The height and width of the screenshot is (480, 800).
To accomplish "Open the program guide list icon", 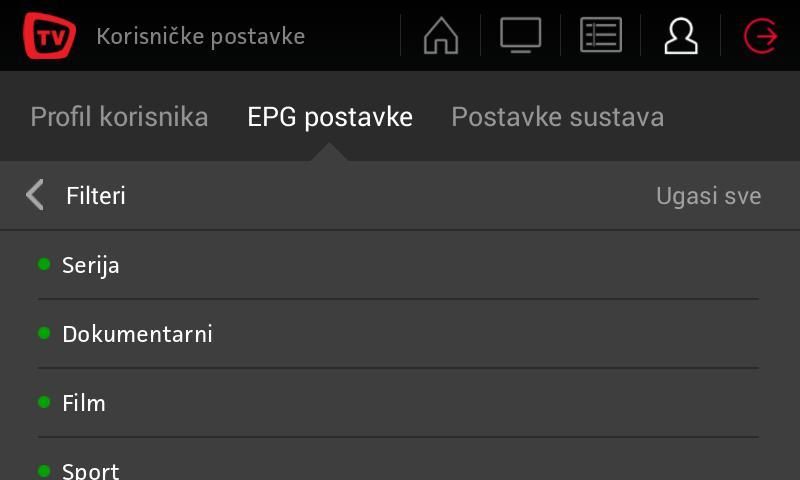I will click(x=601, y=36).
